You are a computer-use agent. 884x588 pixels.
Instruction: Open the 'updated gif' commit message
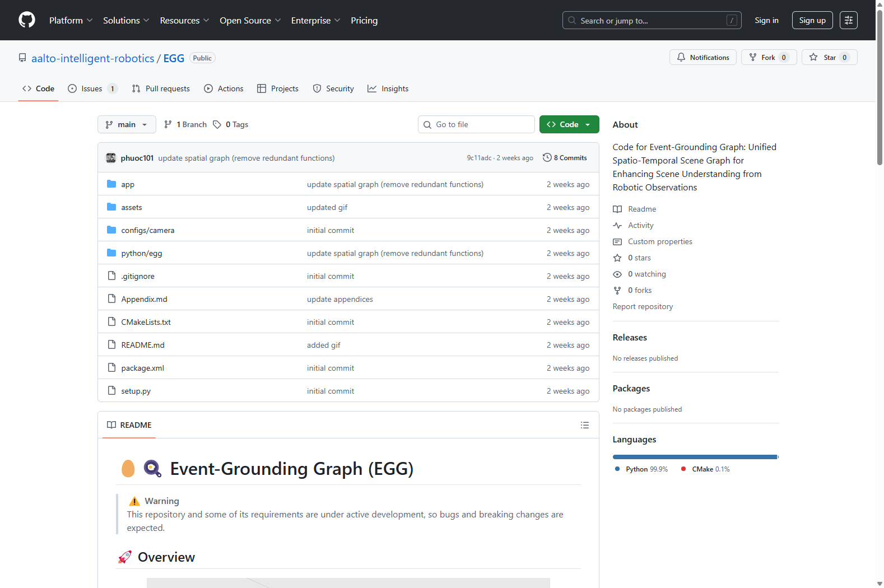pyautogui.click(x=327, y=207)
